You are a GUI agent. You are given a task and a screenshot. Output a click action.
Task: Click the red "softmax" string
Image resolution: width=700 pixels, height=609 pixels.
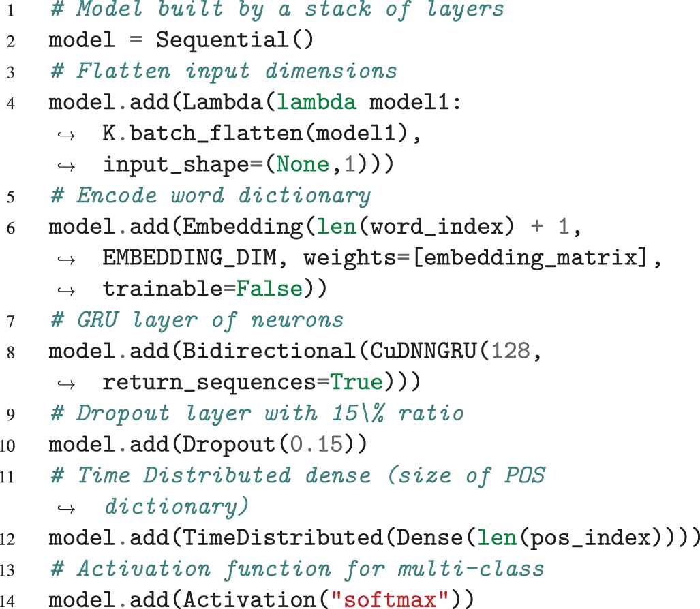(x=389, y=599)
